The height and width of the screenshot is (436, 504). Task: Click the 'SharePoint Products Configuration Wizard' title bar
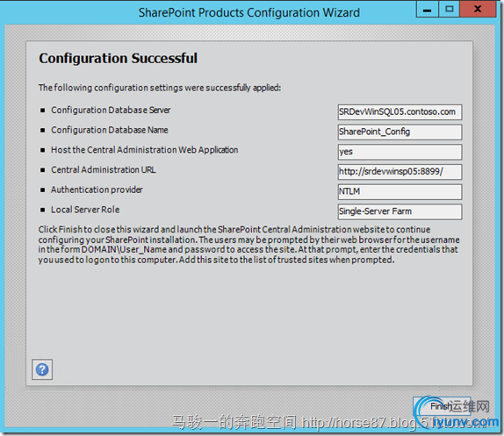pyautogui.click(x=249, y=12)
